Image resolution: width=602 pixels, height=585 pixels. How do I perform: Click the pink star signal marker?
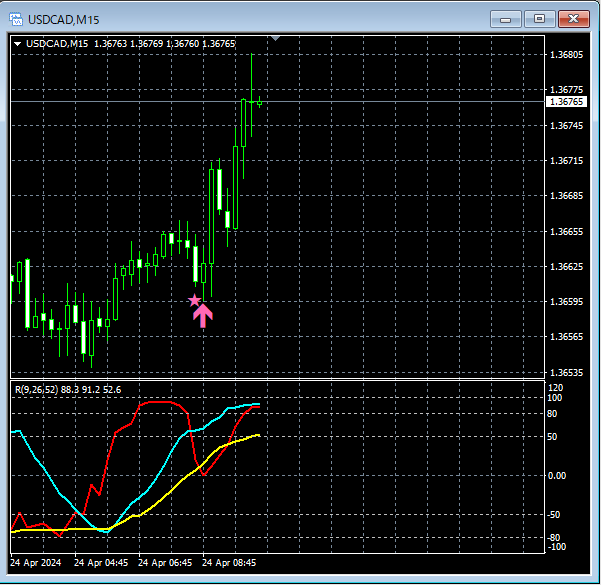point(195,301)
